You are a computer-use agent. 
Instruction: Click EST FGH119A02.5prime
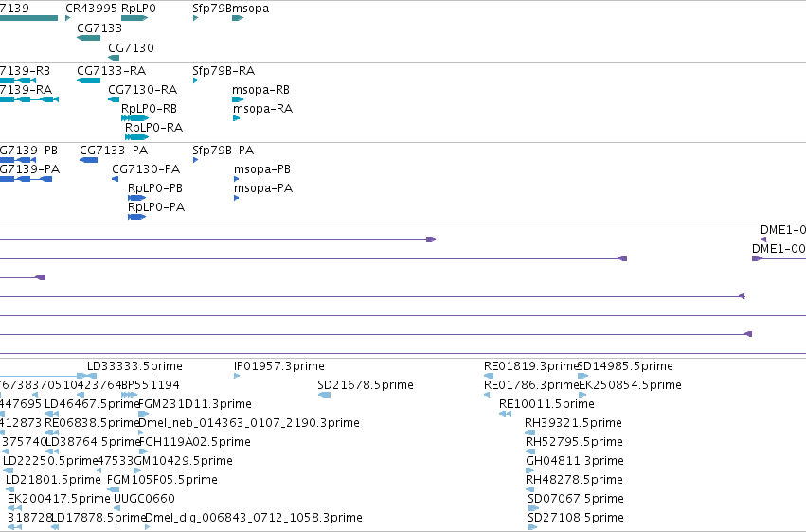pos(195,442)
